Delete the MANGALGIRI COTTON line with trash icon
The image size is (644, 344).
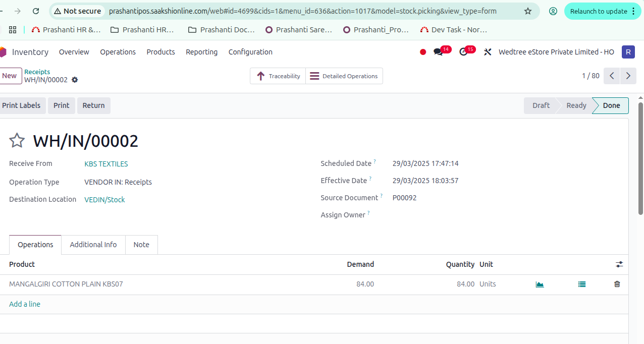click(617, 284)
